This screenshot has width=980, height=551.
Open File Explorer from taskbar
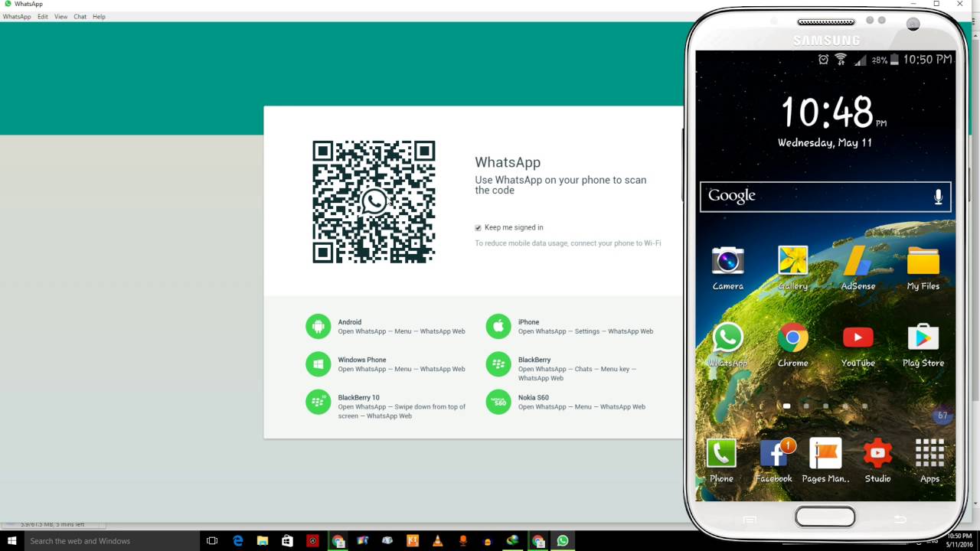(x=262, y=541)
